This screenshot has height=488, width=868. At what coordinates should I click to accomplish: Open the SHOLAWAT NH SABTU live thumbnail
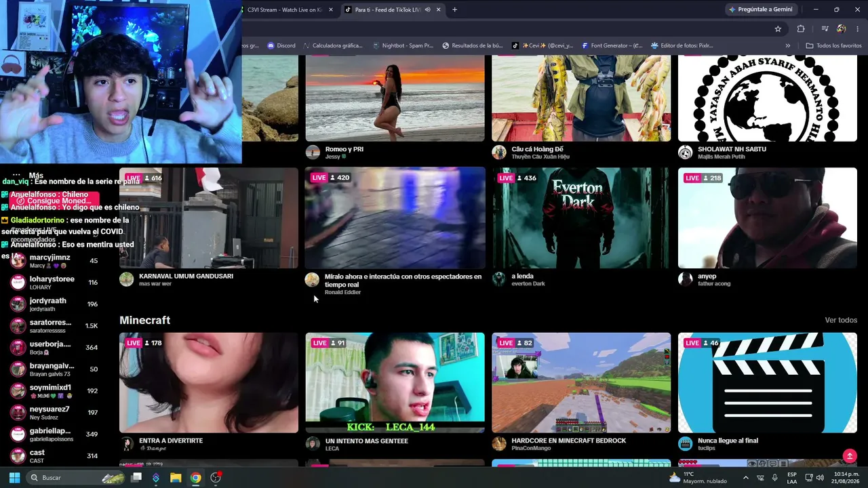(768, 98)
